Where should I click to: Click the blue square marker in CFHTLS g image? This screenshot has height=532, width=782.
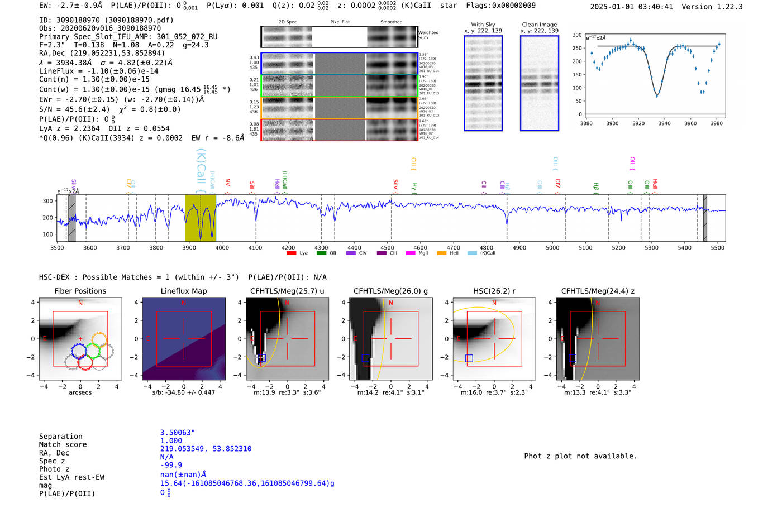[366, 358]
